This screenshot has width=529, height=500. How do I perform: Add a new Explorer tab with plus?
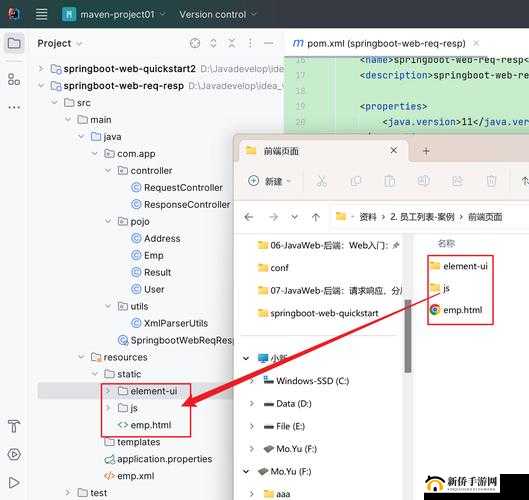pos(426,151)
